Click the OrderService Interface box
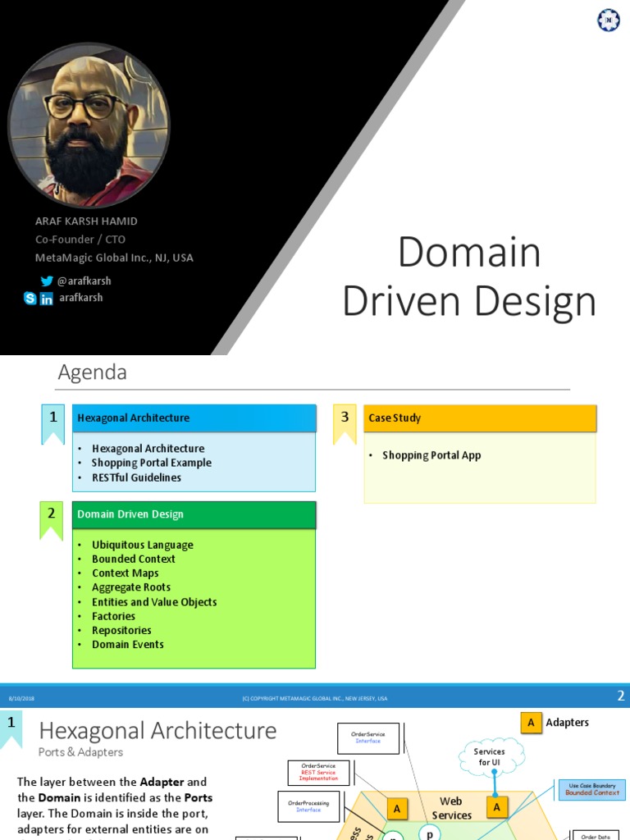 pos(368,737)
